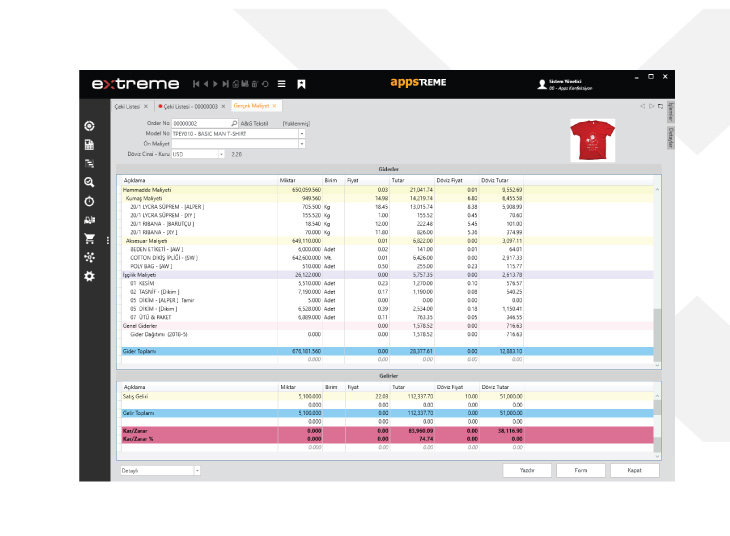This screenshot has width=730, height=536.
Task: Select the 07 ÜTÜ & PAKET row
Action: click(x=387, y=317)
